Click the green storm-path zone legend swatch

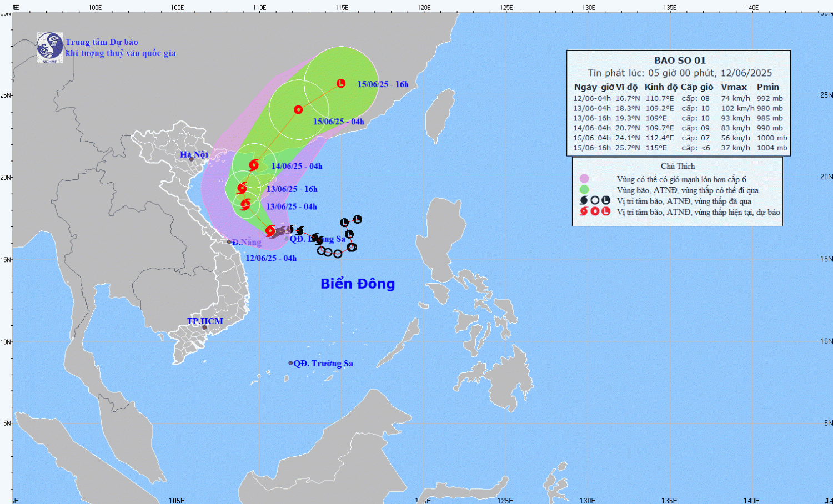[584, 190]
